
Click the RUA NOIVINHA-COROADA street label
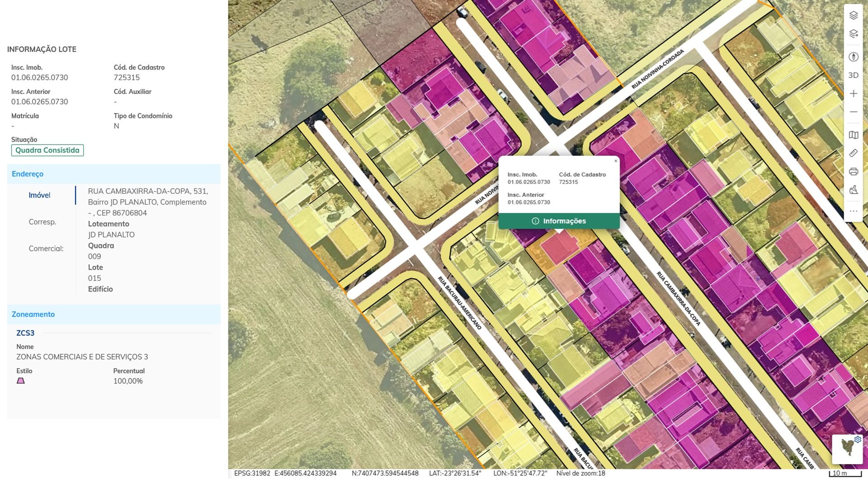point(658,69)
